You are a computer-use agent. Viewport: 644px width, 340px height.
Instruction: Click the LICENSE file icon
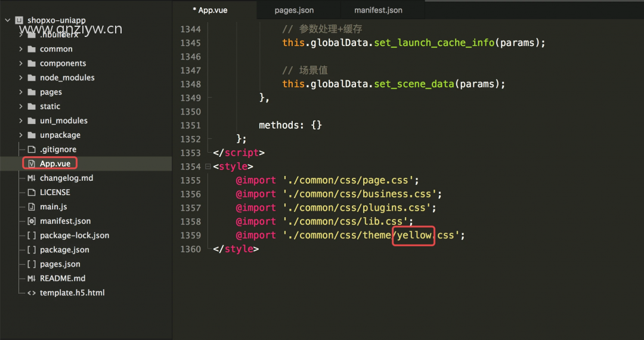point(32,193)
